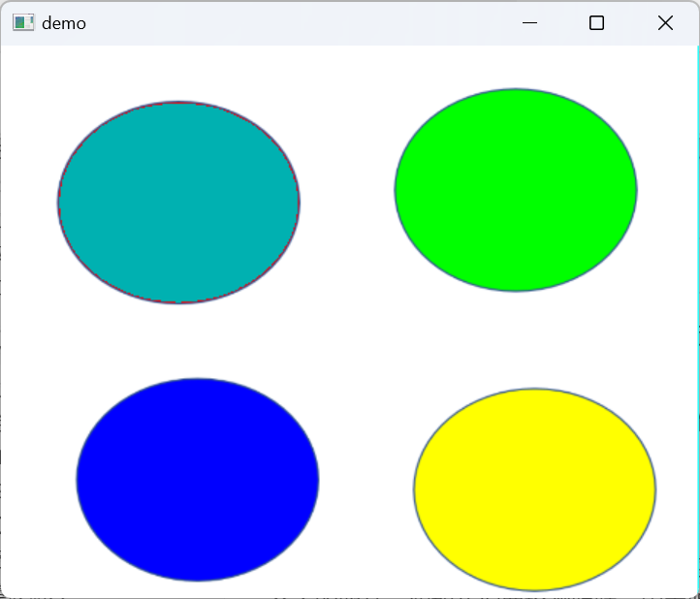This screenshot has width=700, height=599.
Task: Maximize the demo window
Action: coord(596,22)
